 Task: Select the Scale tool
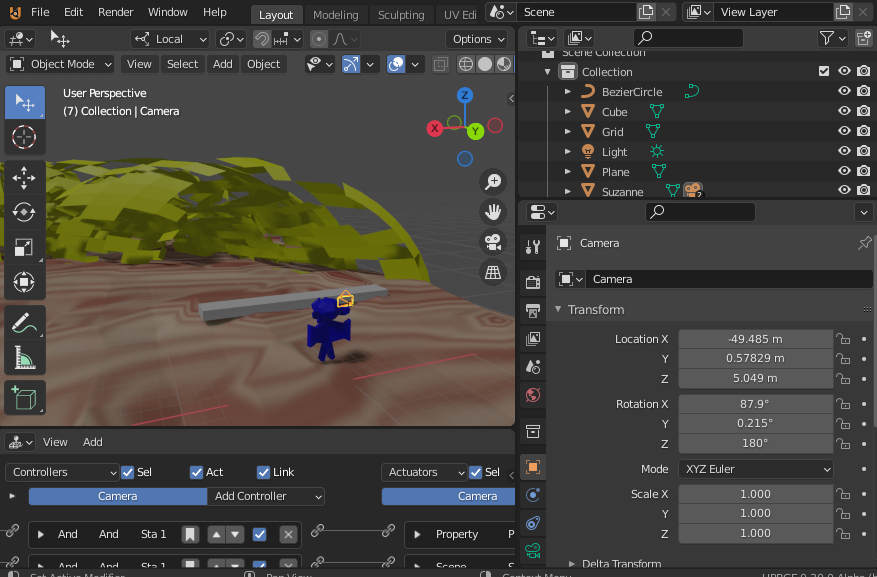click(x=24, y=247)
